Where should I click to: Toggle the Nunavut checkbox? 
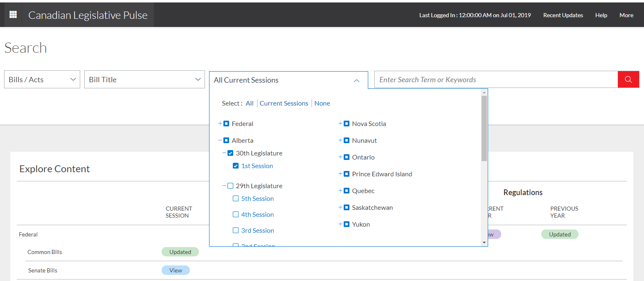click(x=347, y=140)
